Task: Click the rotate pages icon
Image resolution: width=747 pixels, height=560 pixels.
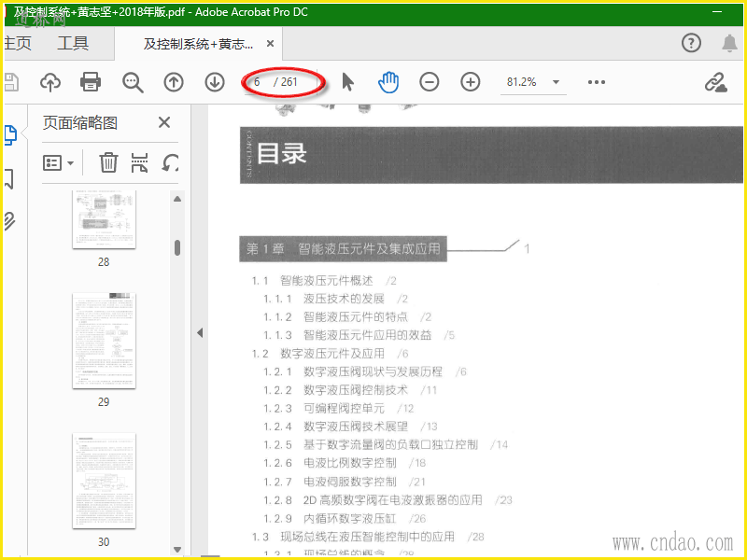Action: (x=171, y=162)
